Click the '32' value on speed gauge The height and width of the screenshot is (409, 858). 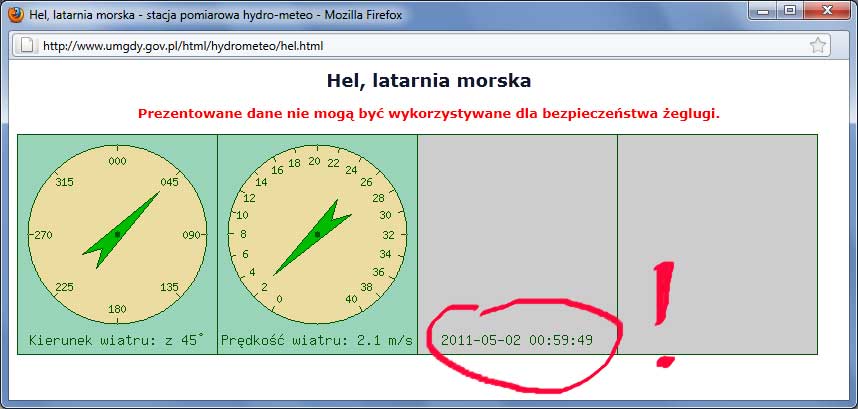pos(389,235)
